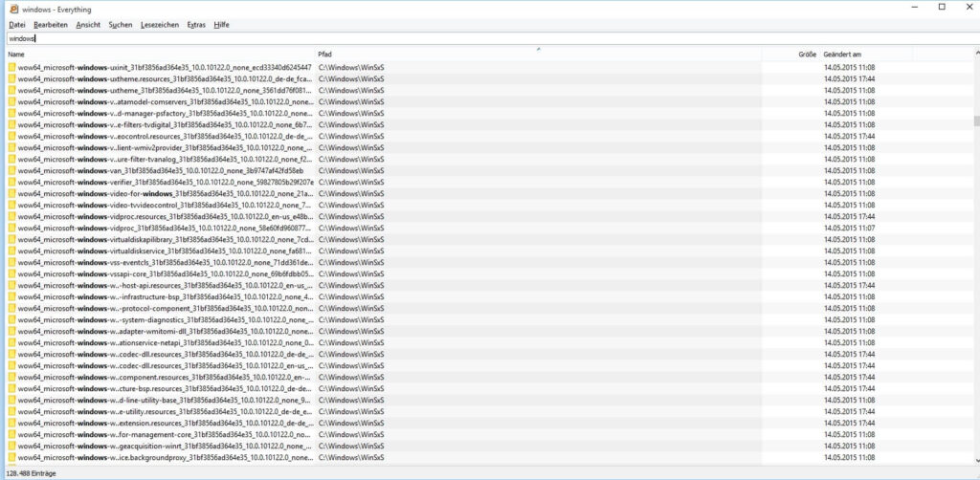Click the search field containing windows
Viewport: 980px width, 480px height.
[x=490, y=38]
